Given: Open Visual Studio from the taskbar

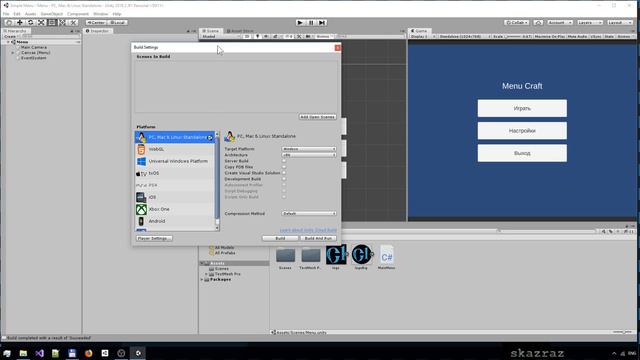Looking at the screenshot, I should tap(40, 353).
